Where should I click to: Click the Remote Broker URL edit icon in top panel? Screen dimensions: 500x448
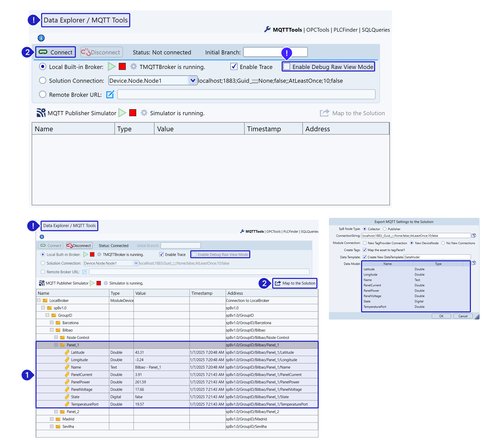point(110,95)
